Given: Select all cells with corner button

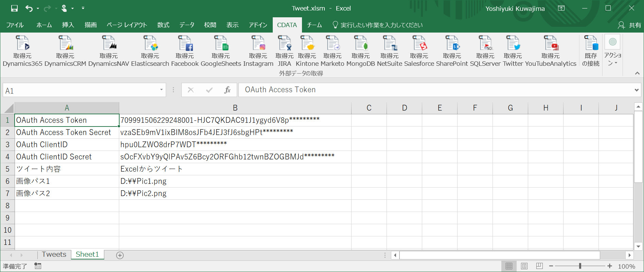Looking at the screenshot, I should tap(8, 108).
